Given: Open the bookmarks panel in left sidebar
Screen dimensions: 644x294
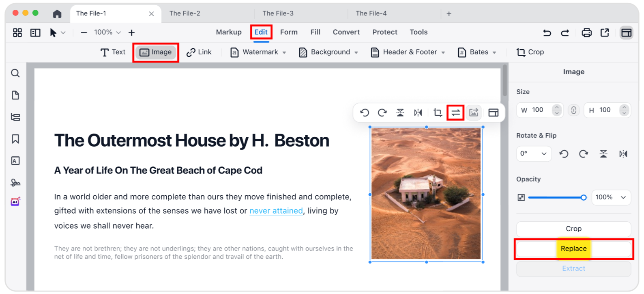Looking at the screenshot, I should pyautogui.click(x=15, y=139).
